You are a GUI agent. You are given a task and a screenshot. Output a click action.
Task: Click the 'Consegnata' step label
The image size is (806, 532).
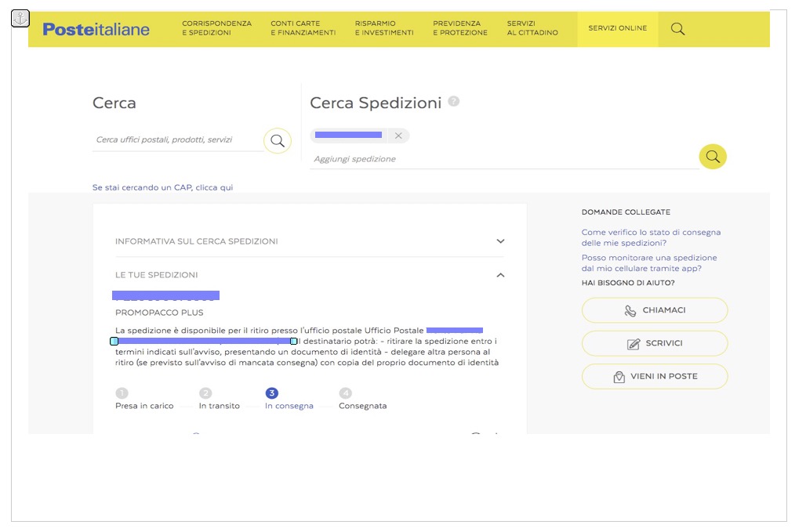[x=362, y=406]
